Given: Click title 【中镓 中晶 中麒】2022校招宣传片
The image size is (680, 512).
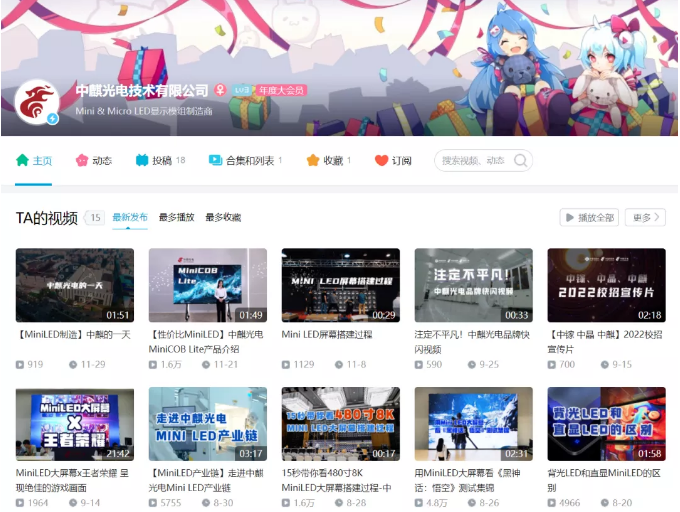Looking at the screenshot, I should [x=605, y=342].
